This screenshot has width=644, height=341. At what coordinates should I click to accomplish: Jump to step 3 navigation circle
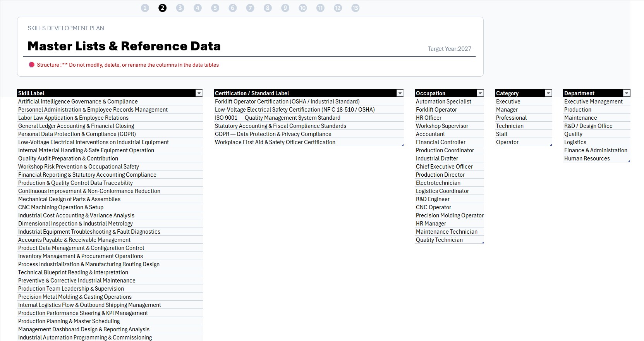(x=180, y=8)
